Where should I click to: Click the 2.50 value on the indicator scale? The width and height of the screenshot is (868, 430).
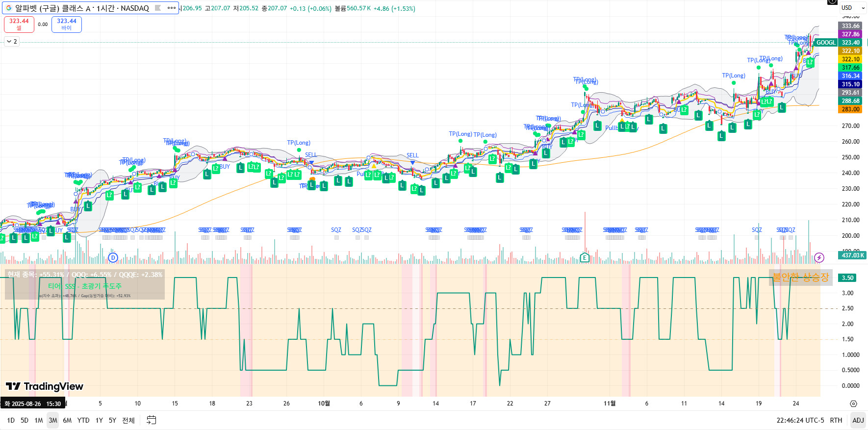coord(847,308)
